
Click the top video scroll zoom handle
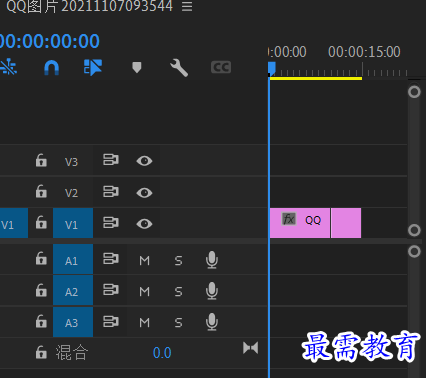click(x=414, y=92)
